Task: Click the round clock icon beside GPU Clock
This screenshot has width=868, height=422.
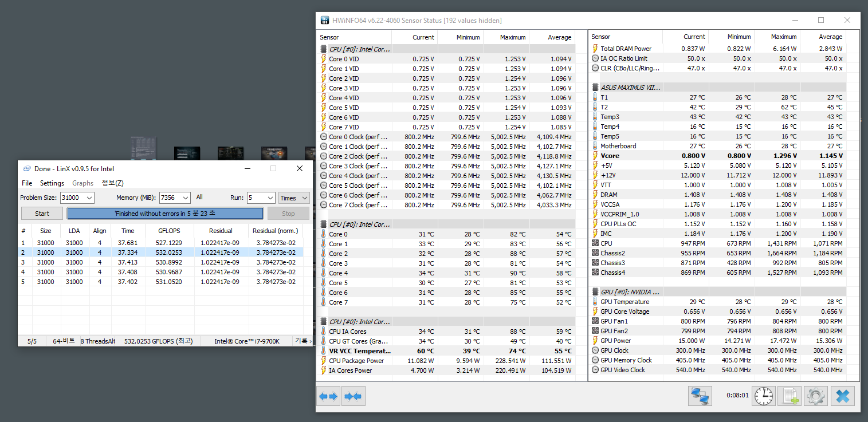Action: [x=595, y=350]
